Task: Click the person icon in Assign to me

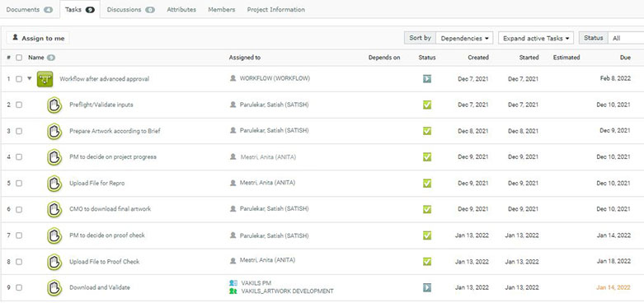Action: tap(15, 37)
